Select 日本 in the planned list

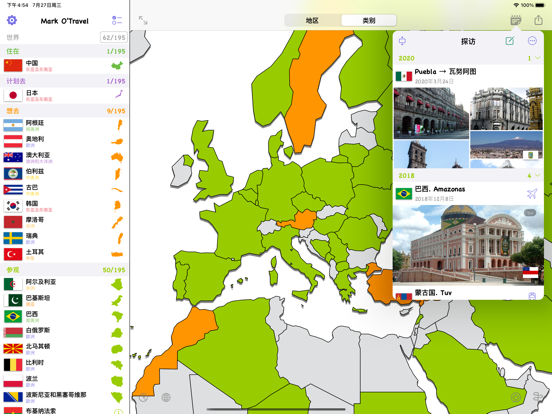[64, 95]
